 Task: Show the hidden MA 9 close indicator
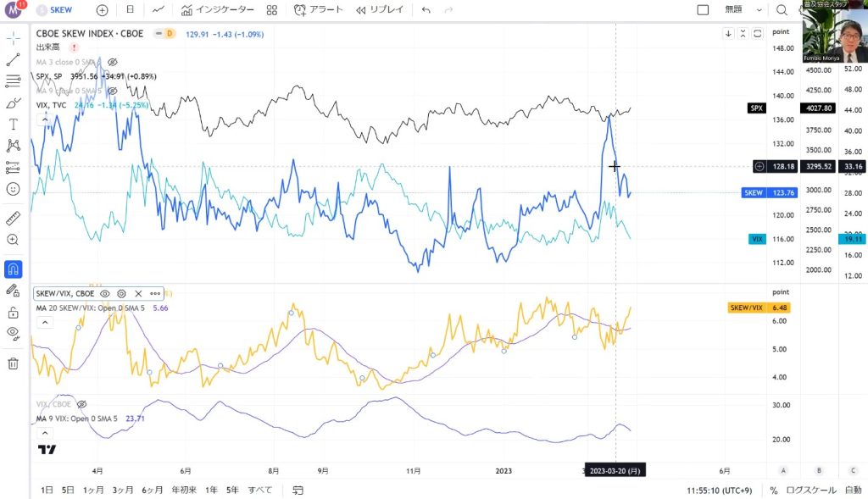[113, 91]
